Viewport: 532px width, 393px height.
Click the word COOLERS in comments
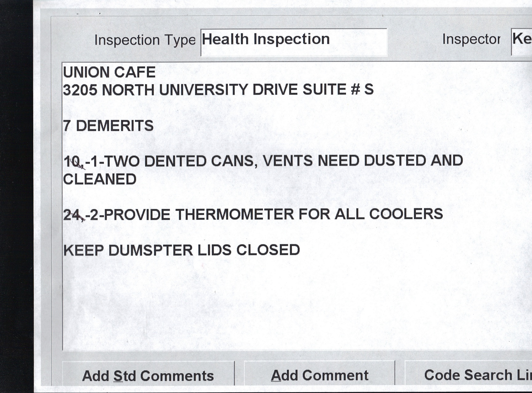click(x=406, y=214)
